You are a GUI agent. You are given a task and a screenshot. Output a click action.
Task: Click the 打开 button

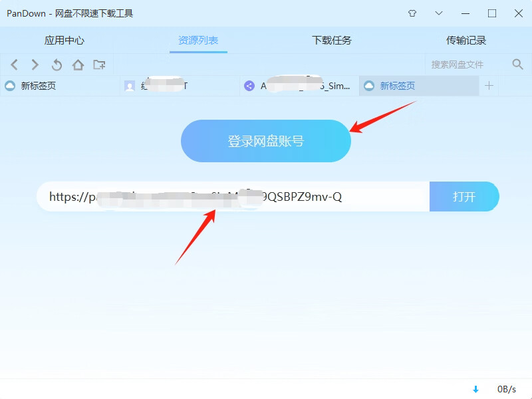tap(464, 196)
